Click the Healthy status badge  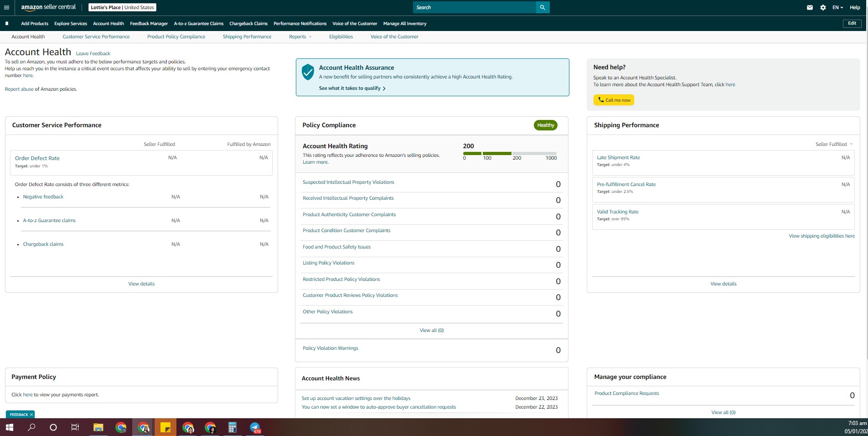click(x=546, y=125)
